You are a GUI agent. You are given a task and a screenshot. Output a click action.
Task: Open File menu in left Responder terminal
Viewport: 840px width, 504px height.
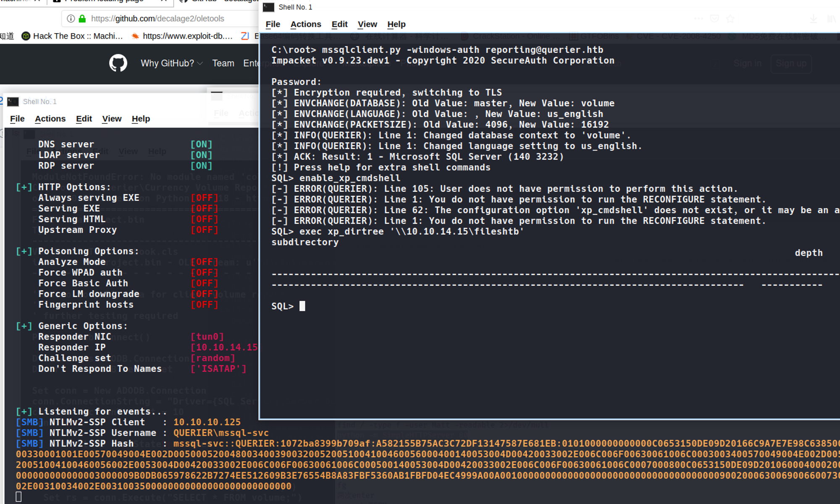click(x=17, y=119)
